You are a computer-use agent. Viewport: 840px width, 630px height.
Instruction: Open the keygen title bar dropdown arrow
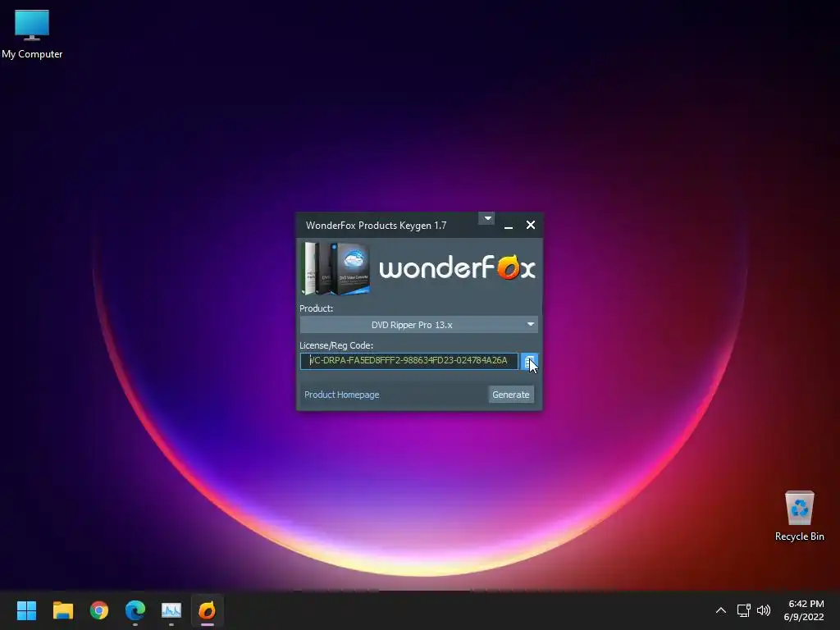pos(487,218)
